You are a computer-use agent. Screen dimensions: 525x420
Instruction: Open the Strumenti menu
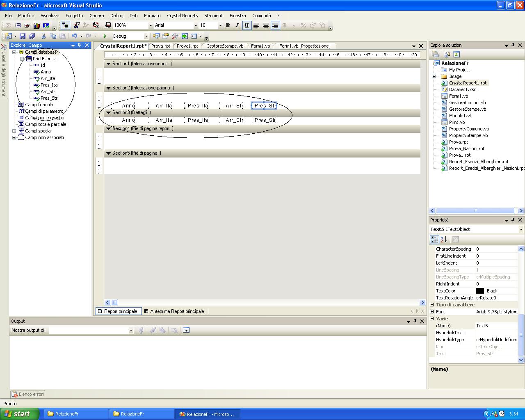[x=214, y=16]
